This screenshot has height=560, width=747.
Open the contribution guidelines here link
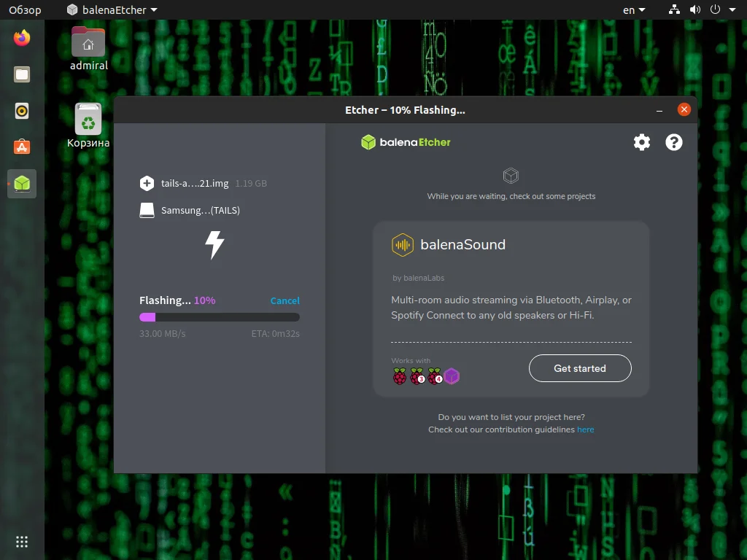[x=586, y=429]
